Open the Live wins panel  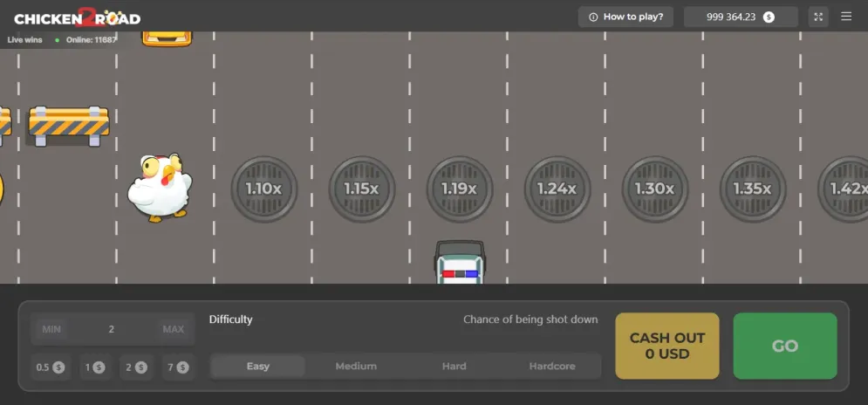pos(24,40)
